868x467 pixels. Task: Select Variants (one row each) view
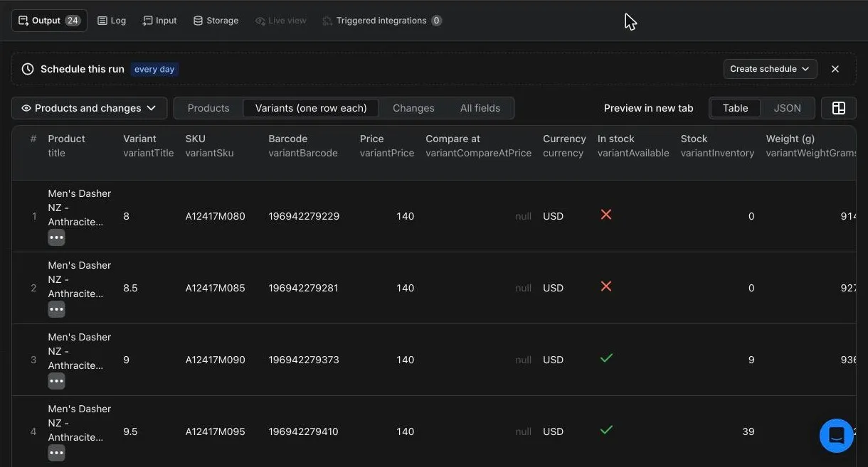click(x=311, y=108)
